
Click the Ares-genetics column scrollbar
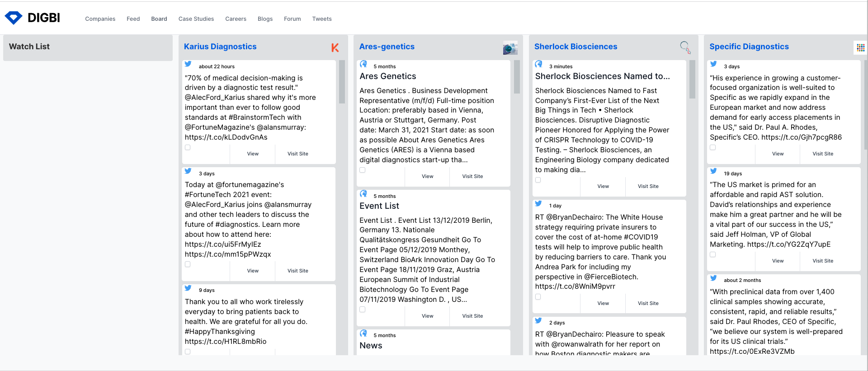(x=517, y=77)
